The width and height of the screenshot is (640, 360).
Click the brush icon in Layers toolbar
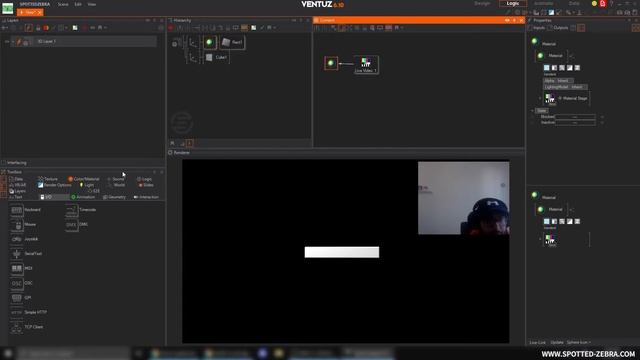[29, 28]
